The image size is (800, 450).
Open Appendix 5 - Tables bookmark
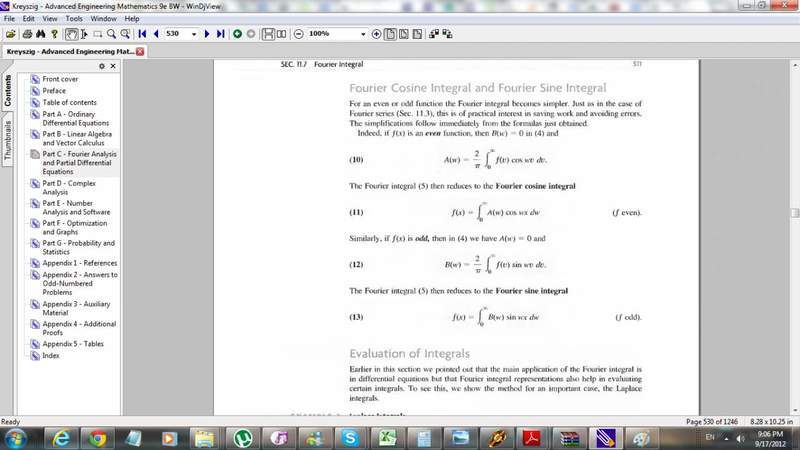(x=73, y=344)
